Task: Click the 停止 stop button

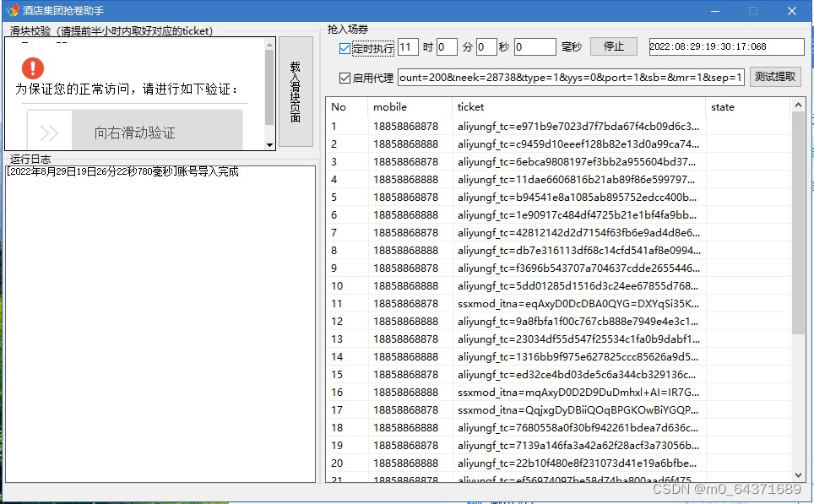Action: (614, 47)
